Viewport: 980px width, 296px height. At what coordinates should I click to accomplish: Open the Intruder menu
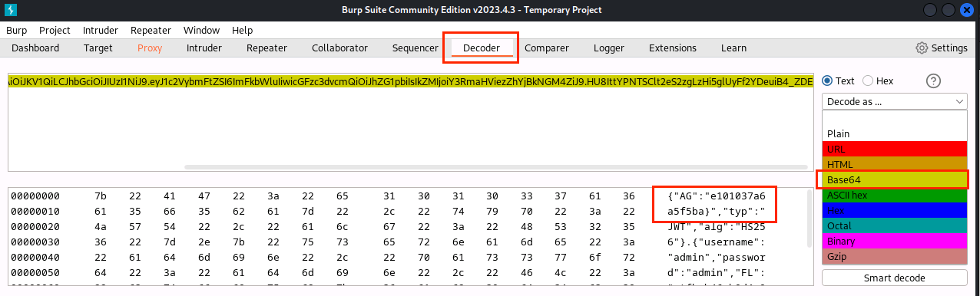pos(100,30)
